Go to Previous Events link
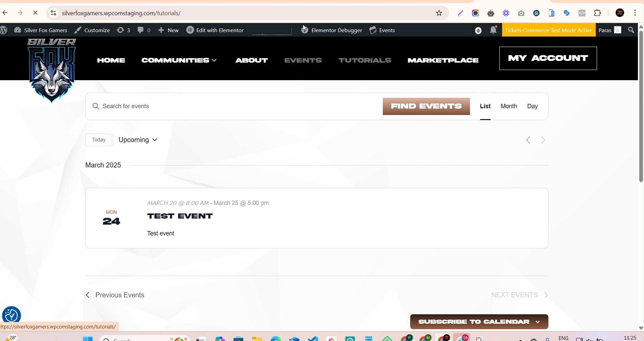Viewport: 644px width, 341px height. 115,295
